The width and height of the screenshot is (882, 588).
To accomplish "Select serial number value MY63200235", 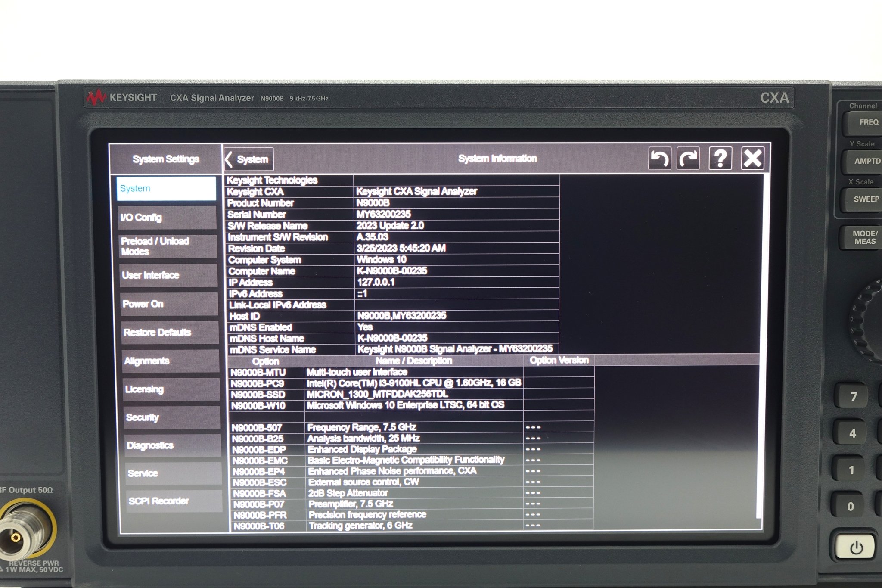I will pos(383,214).
